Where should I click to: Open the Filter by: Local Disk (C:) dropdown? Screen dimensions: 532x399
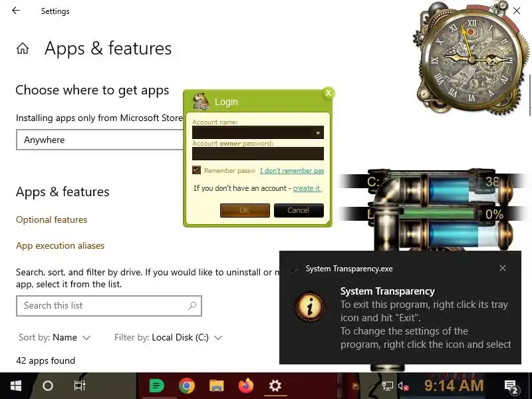168,338
